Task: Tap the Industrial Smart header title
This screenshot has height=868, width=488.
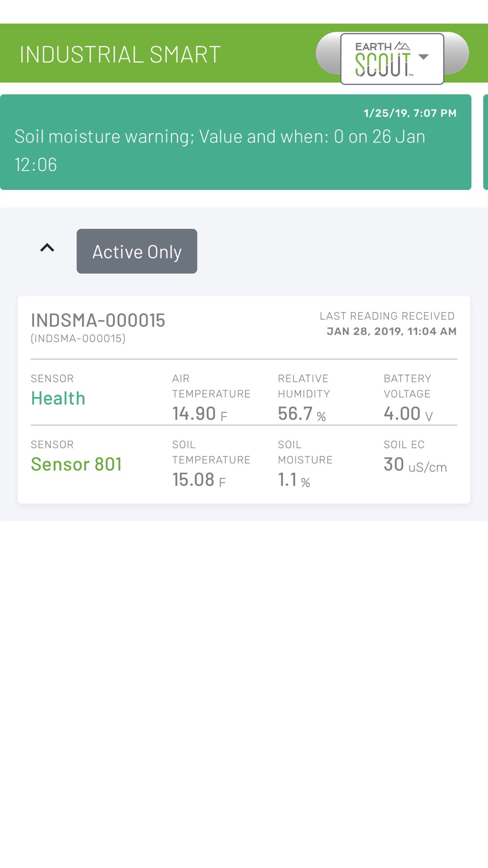Action: pyautogui.click(x=120, y=54)
